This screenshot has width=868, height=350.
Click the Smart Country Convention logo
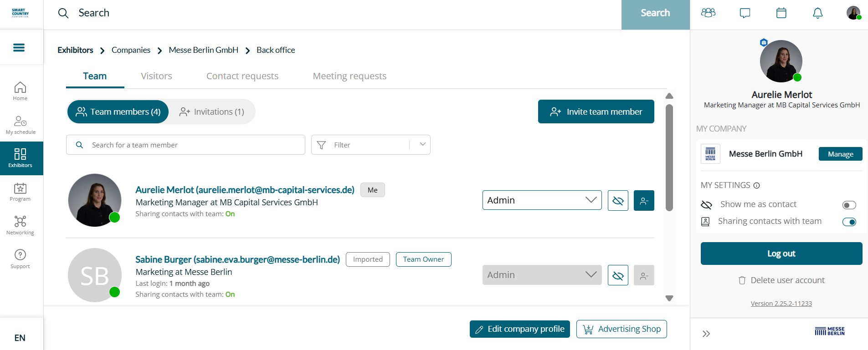click(x=21, y=13)
